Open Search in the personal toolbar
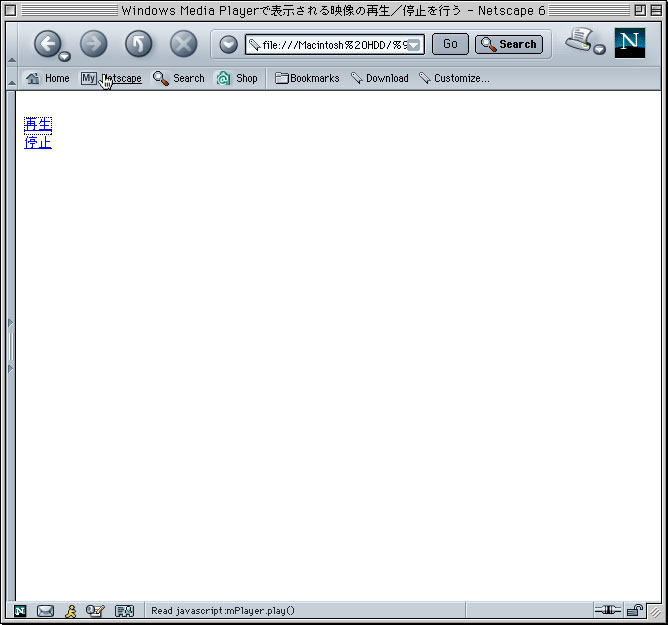Viewport: 668px width, 625px height. pos(179,78)
